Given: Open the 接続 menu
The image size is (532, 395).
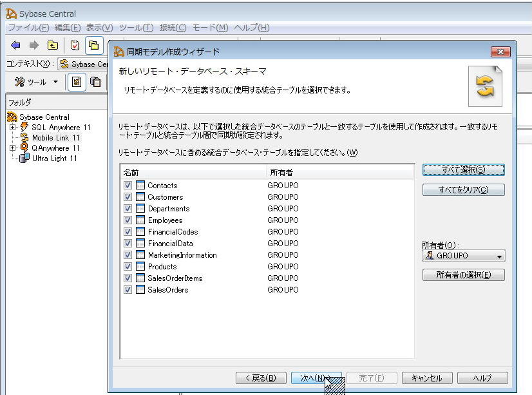Looking at the screenshot, I should coord(173,28).
